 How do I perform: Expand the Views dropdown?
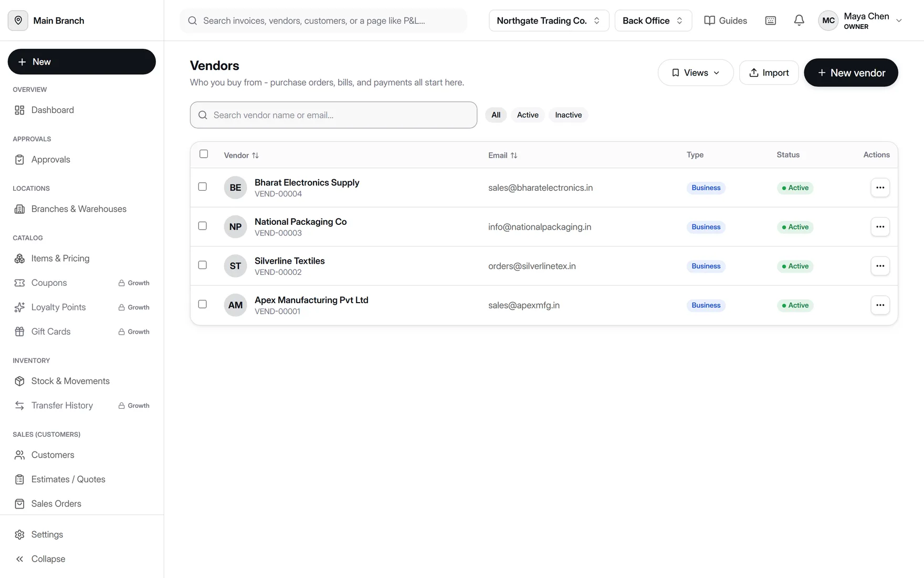695,73
